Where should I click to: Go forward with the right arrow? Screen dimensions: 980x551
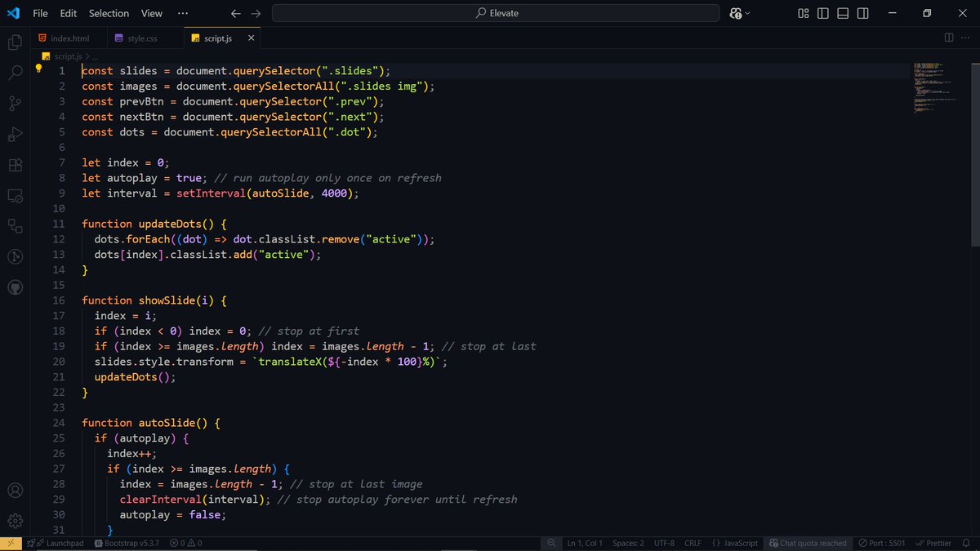[x=256, y=13]
